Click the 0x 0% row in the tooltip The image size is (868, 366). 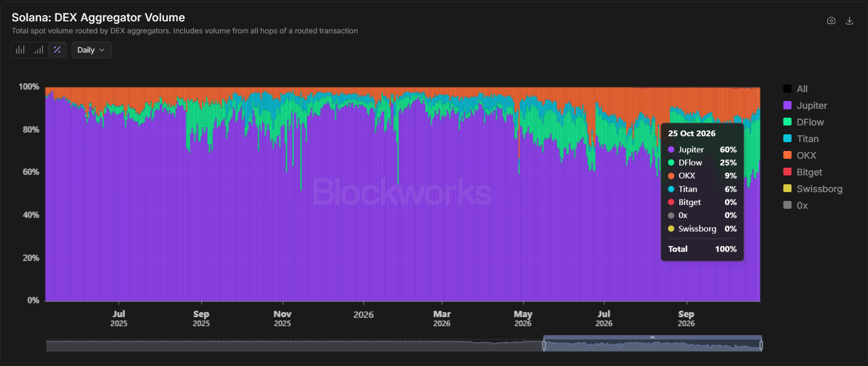(x=702, y=215)
